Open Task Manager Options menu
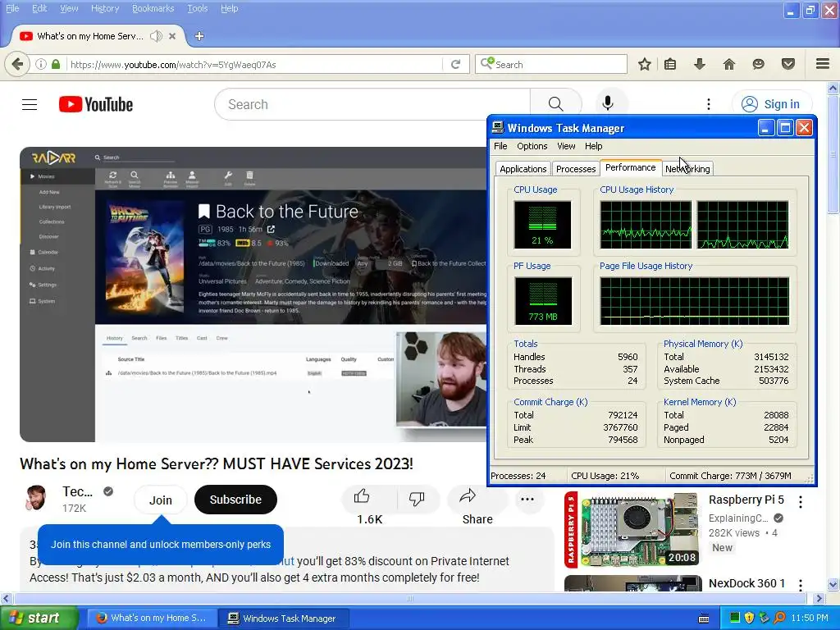Screen dimensions: 840x630 point(532,146)
